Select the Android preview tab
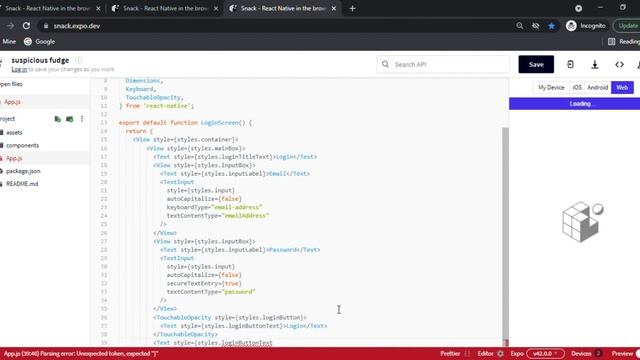 [x=598, y=87]
